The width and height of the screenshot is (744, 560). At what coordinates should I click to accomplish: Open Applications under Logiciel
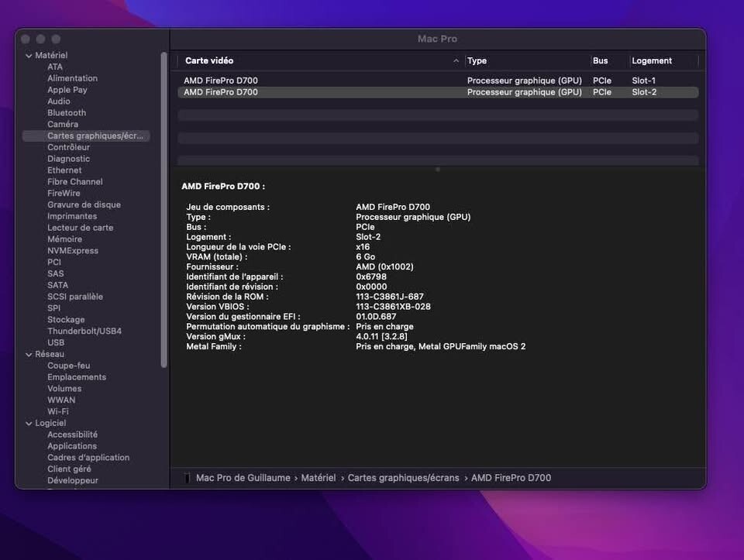click(x=72, y=445)
